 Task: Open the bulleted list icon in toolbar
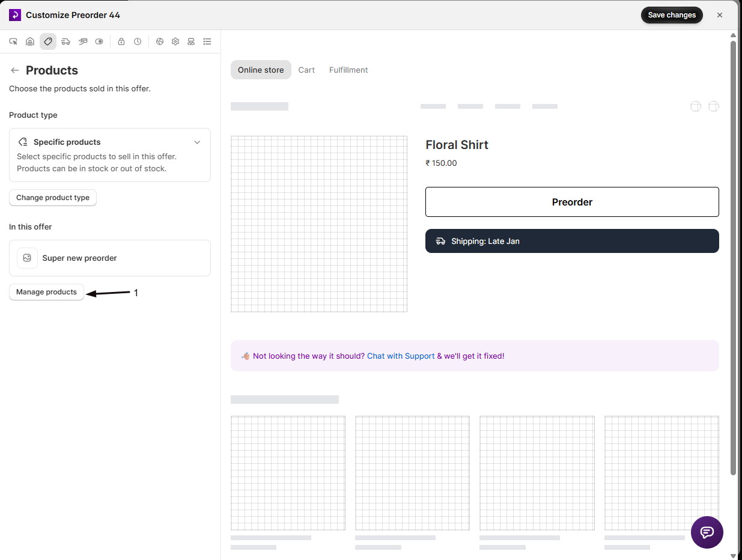coord(207,41)
